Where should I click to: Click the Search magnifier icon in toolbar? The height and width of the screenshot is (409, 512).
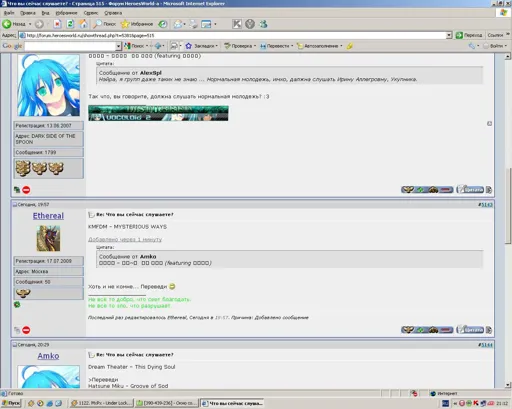pos(97,24)
